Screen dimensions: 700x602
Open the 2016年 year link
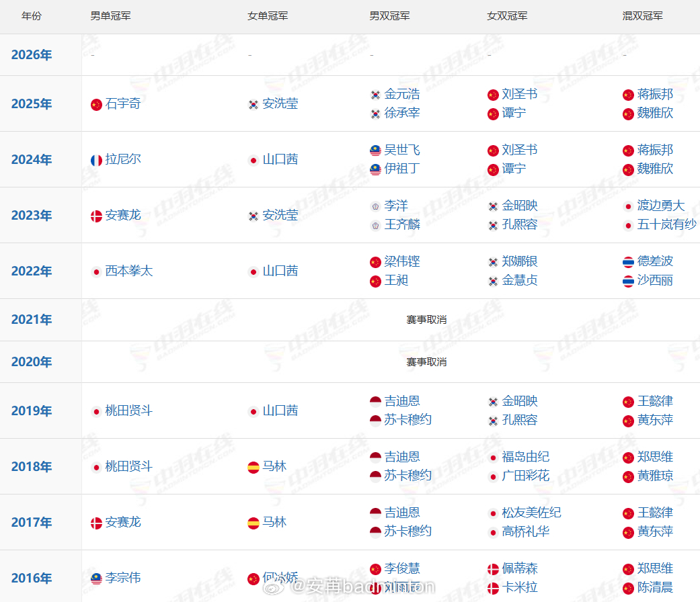tap(32, 578)
